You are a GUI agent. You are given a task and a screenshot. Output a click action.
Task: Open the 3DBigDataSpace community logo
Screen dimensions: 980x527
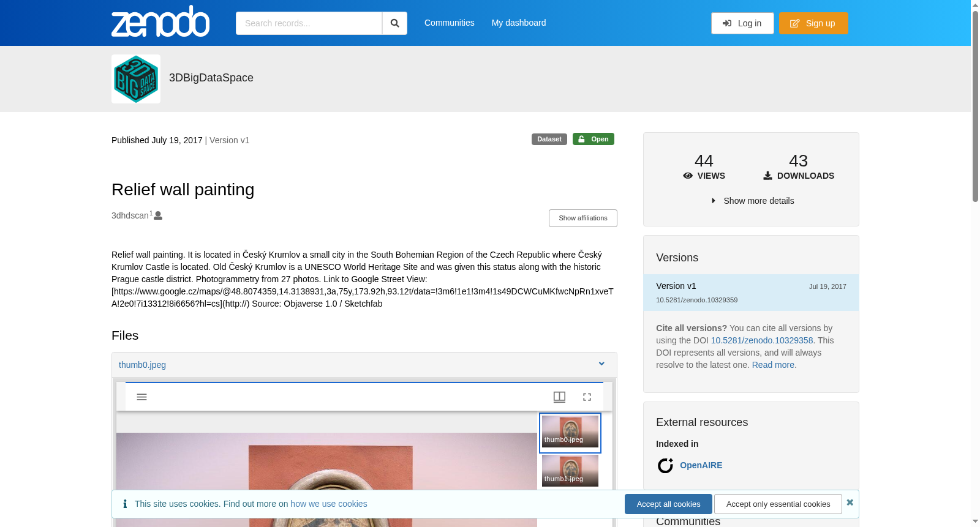click(136, 79)
